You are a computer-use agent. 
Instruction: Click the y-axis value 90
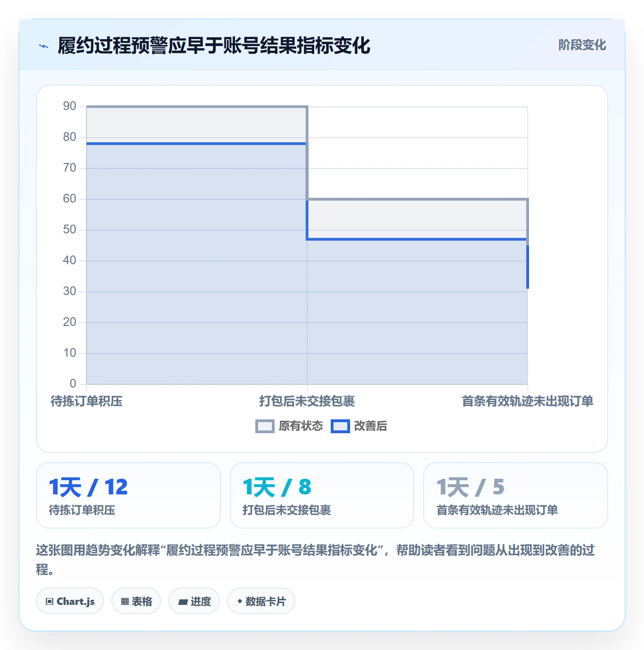point(69,106)
